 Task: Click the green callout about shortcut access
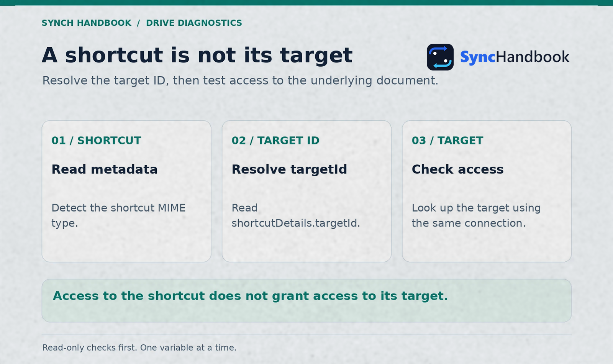pos(306,300)
